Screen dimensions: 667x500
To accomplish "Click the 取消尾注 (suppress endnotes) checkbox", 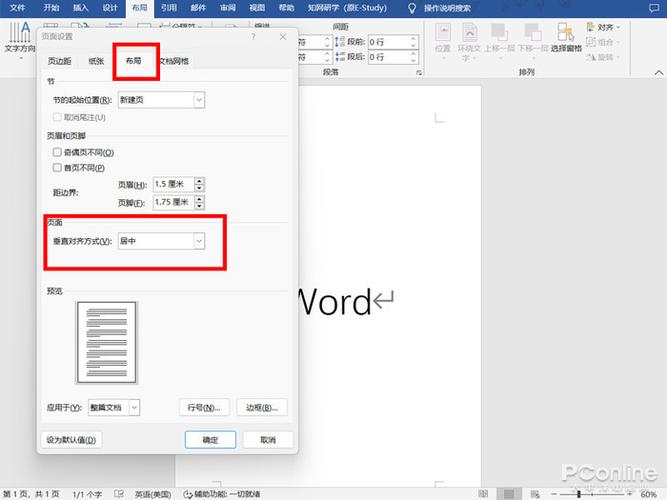I will point(57,117).
